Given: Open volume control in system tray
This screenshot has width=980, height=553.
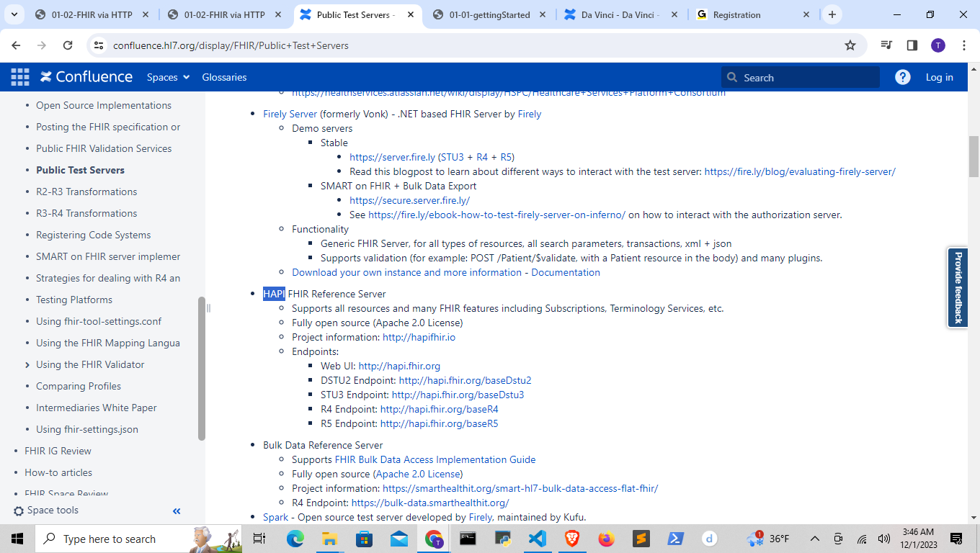Looking at the screenshot, I should [884, 539].
